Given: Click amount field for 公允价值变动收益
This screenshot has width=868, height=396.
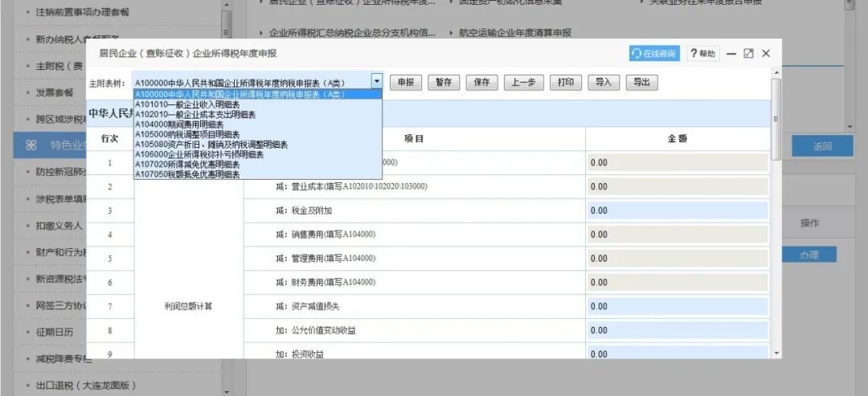Looking at the screenshot, I should pyautogui.click(x=678, y=330).
